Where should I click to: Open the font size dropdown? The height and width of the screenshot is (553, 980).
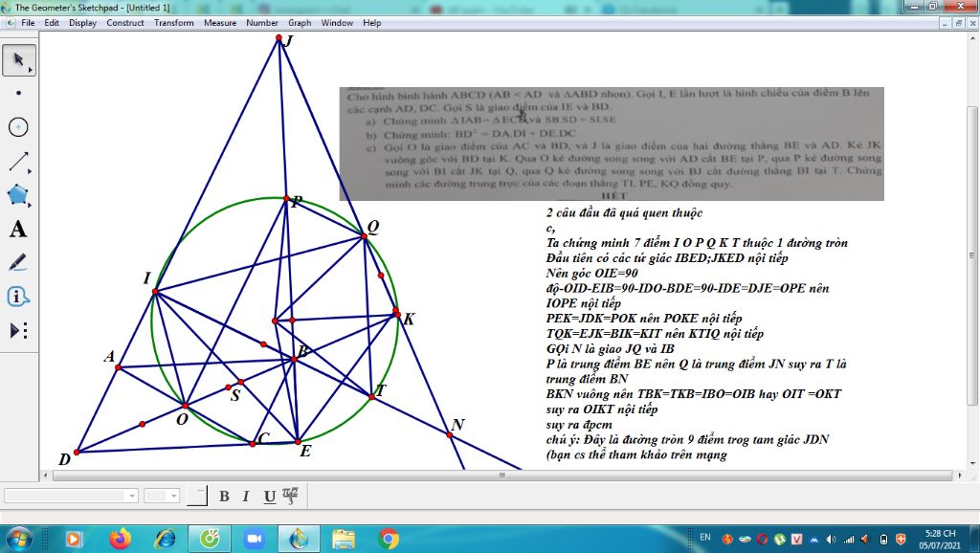coord(163,496)
